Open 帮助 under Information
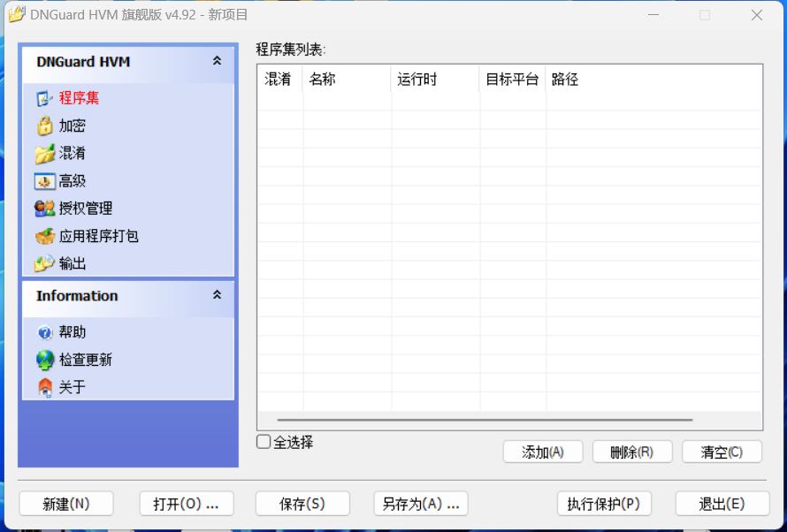 pos(73,332)
